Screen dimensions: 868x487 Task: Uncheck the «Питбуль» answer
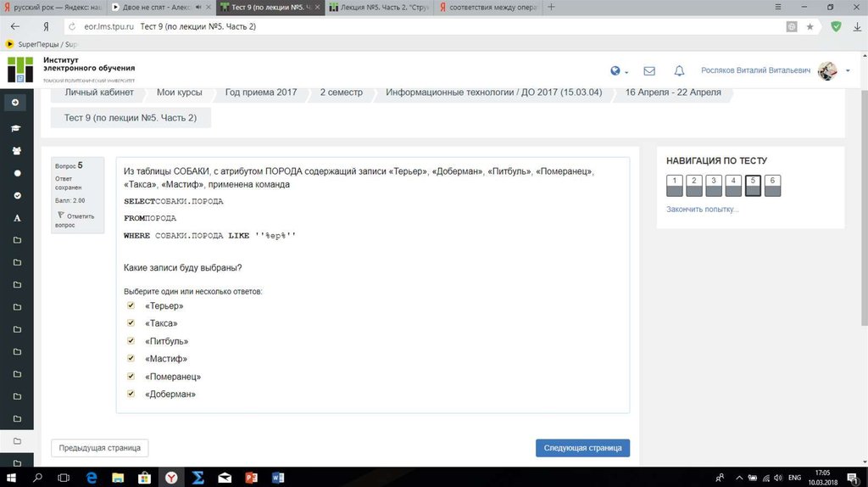click(x=131, y=341)
